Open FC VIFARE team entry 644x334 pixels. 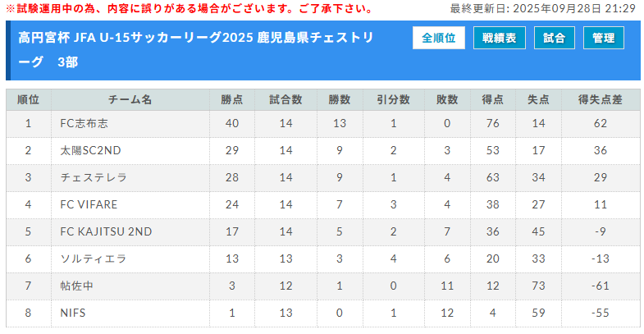pyautogui.click(x=89, y=205)
